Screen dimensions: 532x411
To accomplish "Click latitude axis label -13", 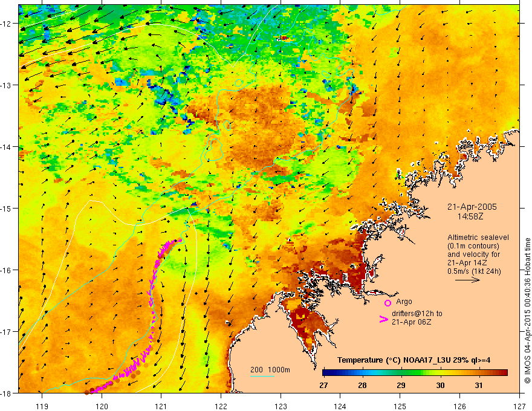I will (x=6, y=85).
